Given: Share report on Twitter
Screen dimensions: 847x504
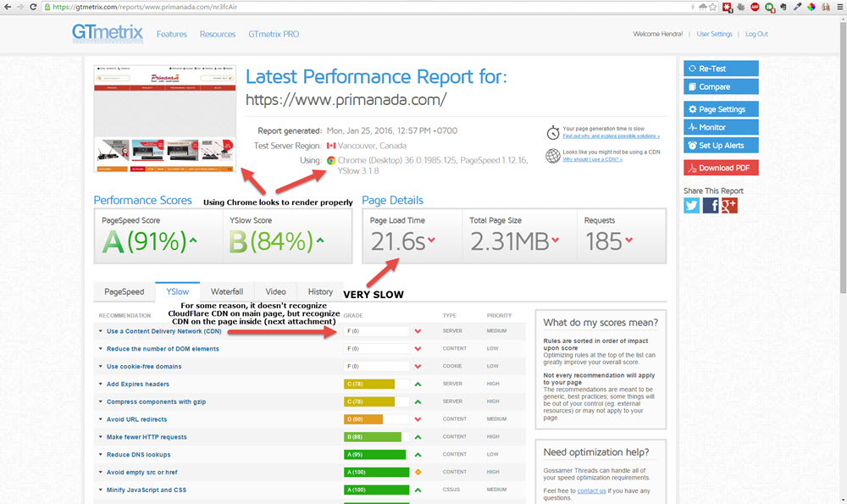Looking at the screenshot, I should coord(691,205).
